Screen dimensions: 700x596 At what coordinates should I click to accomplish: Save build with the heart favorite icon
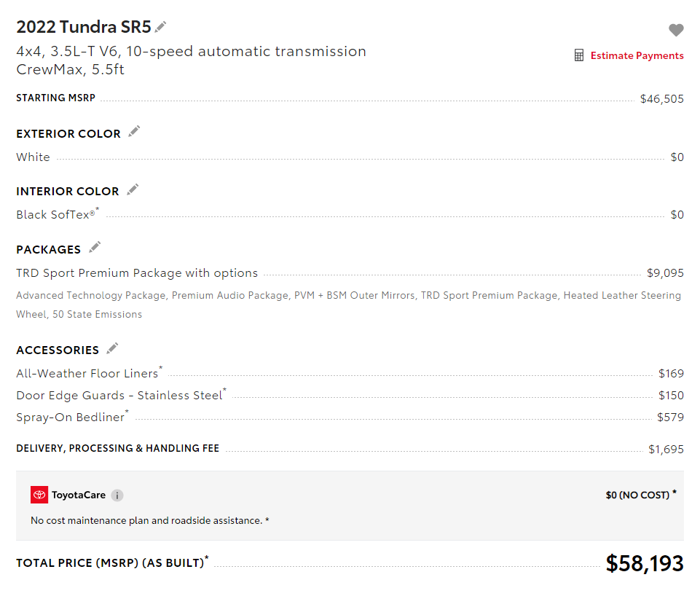(676, 30)
